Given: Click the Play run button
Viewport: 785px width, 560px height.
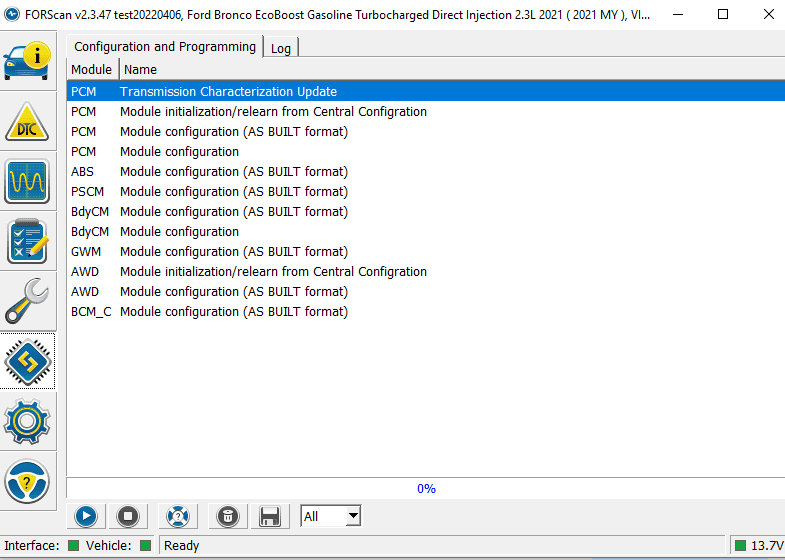Looking at the screenshot, I should 86,516.
